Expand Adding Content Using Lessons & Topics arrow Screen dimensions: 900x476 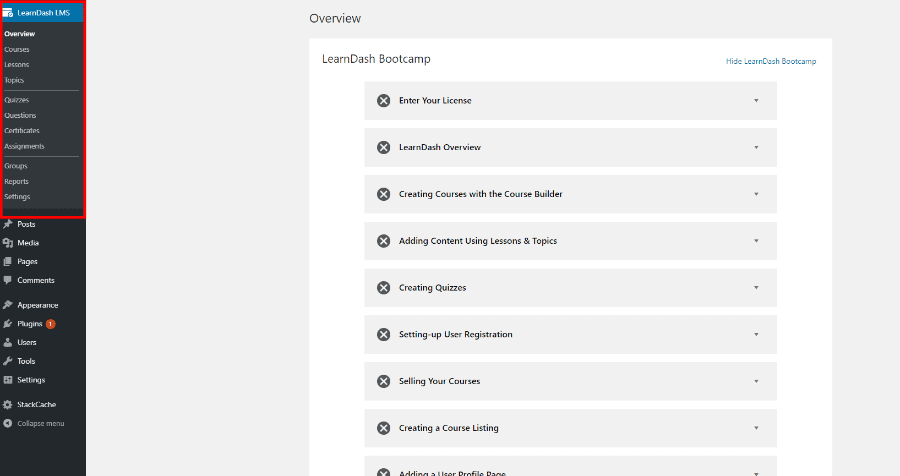click(756, 241)
